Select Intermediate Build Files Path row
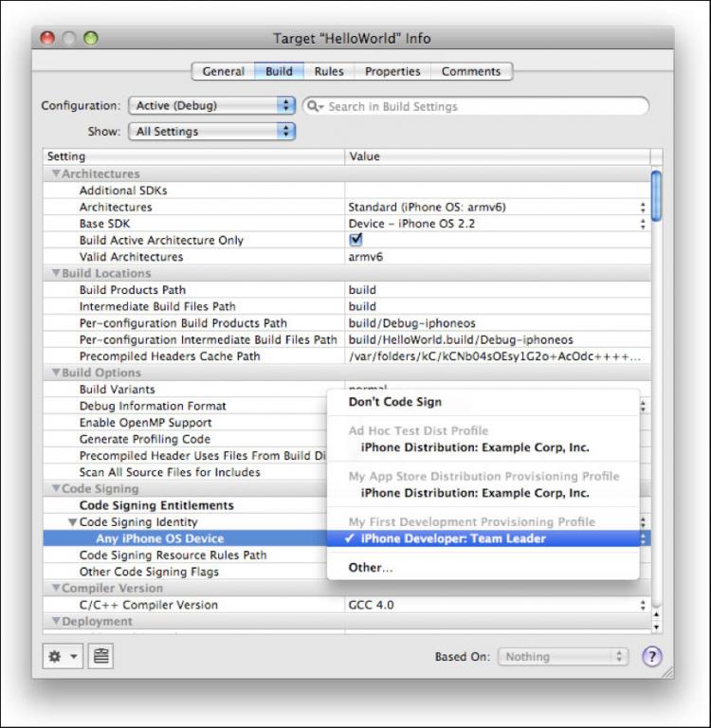711x728 pixels. (347, 306)
